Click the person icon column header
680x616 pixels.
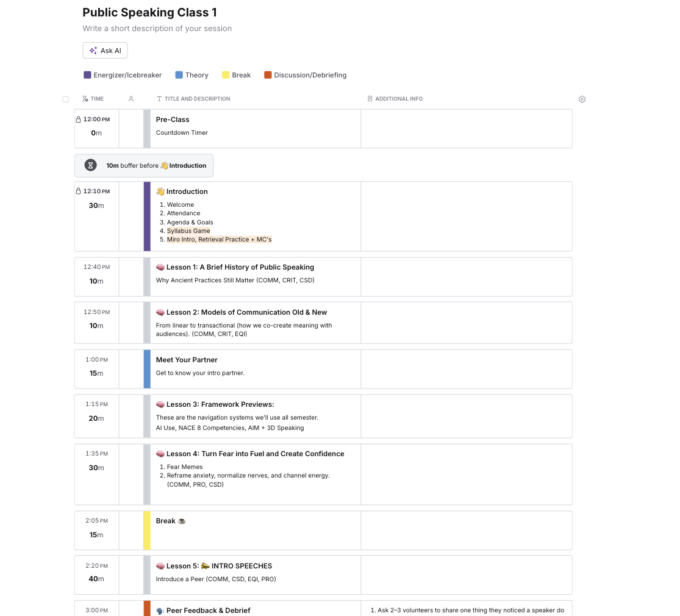click(x=131, y=99)
